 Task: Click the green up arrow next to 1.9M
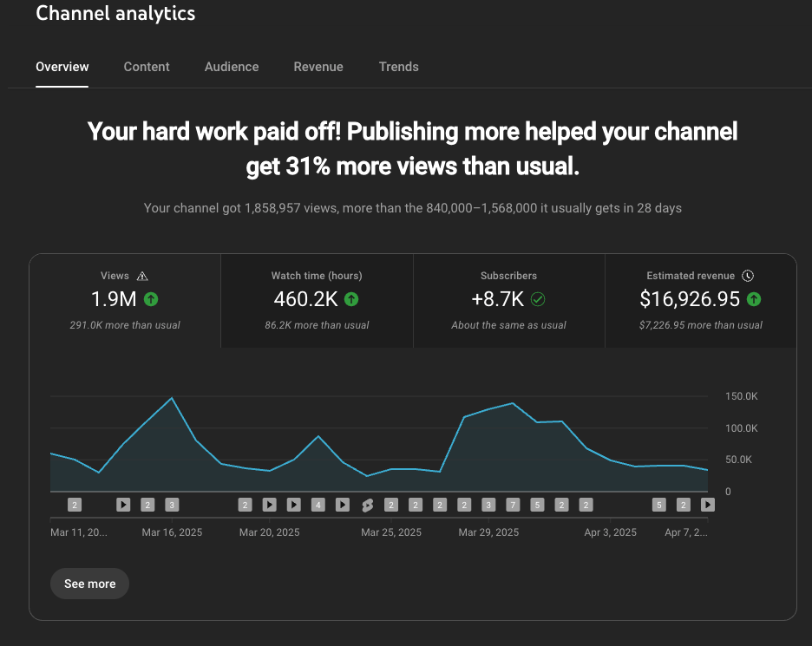coord(151,298)
